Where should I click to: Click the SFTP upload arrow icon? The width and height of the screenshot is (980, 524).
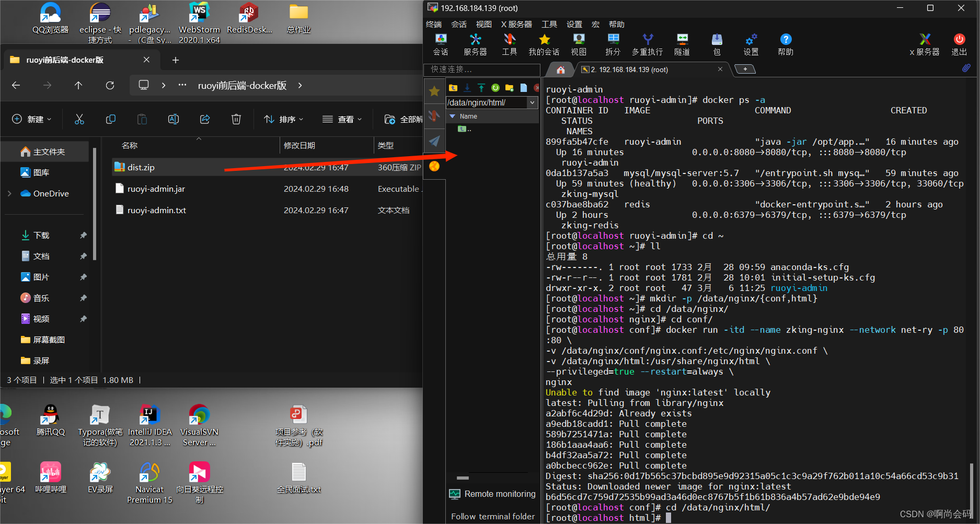pos(481,88)
